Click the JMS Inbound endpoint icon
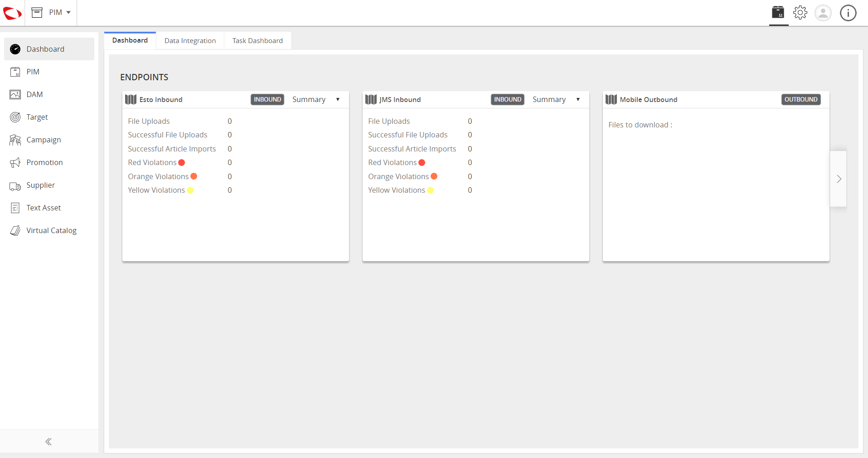The width and height of the screenshot is (868, 458). tap(371, 99)
